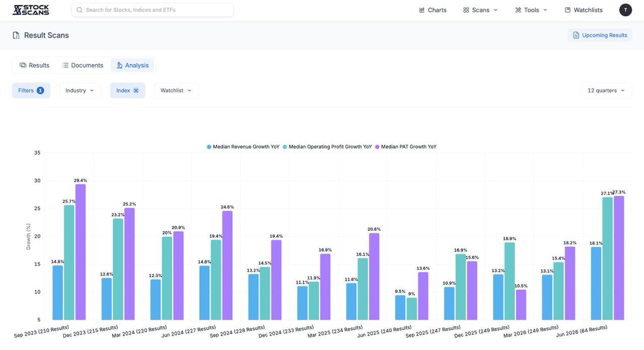Click the teal Operating Profit legend dot
The width and height of the screenshot is (644, 350).
point(286,147)
